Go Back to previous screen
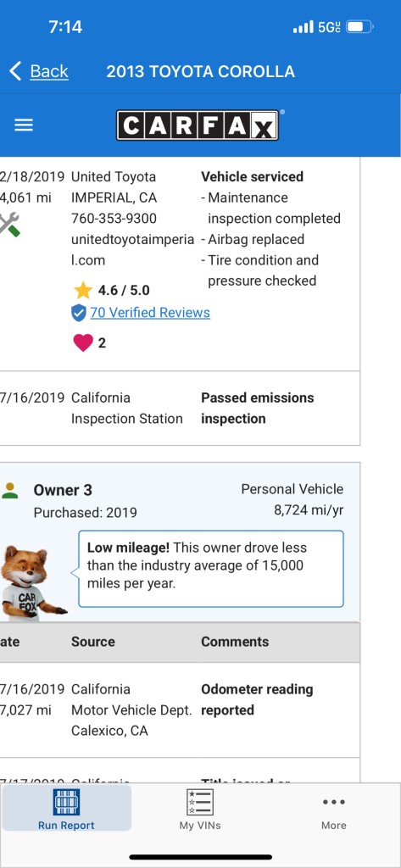Viewport: 401px width, 868px height. coord(49,71)
